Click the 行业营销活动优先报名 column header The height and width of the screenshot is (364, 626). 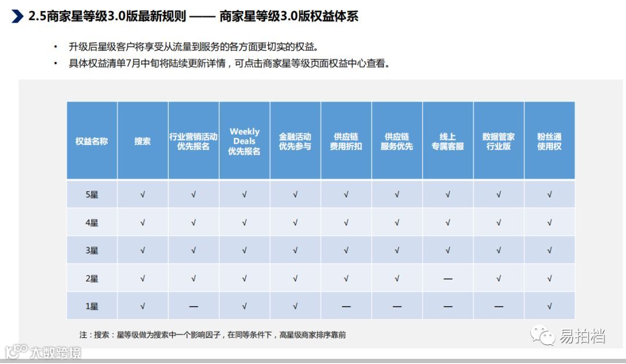click(x=193, y=140)
